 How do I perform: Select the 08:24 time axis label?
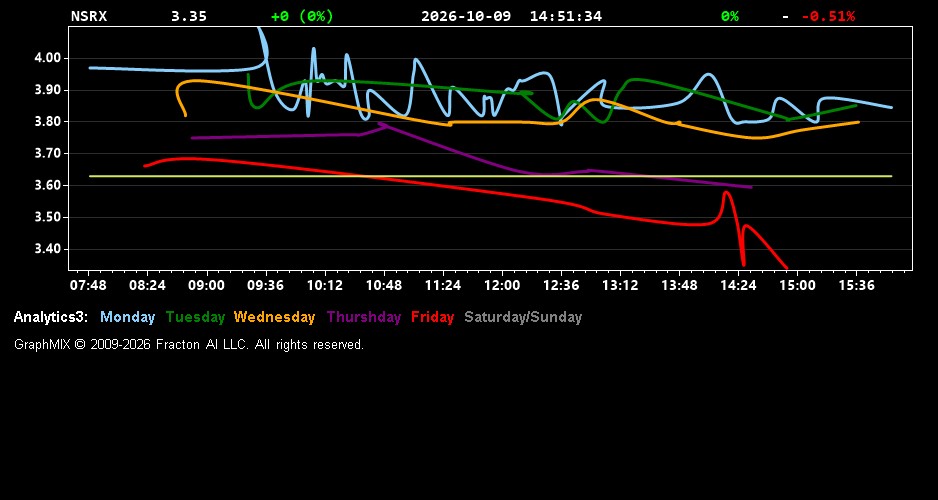[x=147, y=285]
